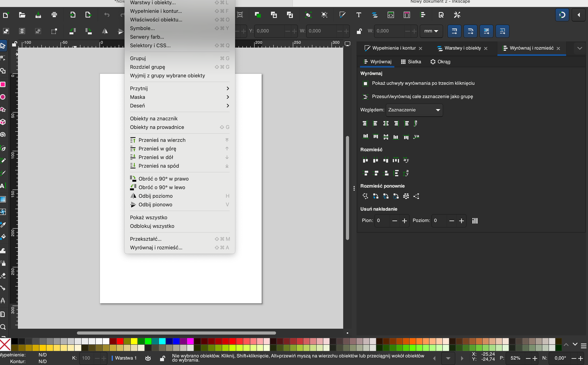Save the document with the save icon
The height and width of the screenshot is (365, 588).
tap(38, 15)
